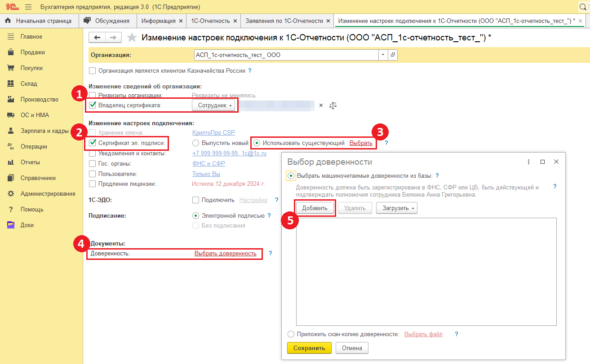This screenshot has width=590, height=364.
Task: Click the Добавить button in the dialog
Action: pos(315,208)
